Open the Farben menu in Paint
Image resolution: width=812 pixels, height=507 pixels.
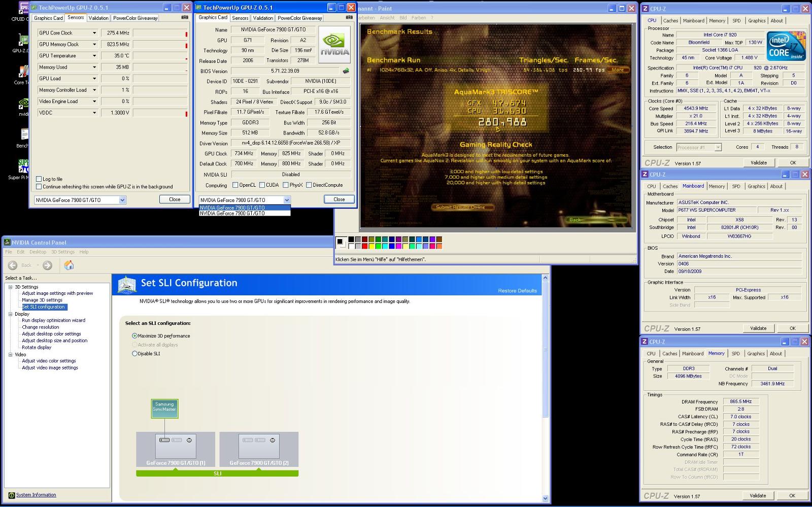point(419,18)
